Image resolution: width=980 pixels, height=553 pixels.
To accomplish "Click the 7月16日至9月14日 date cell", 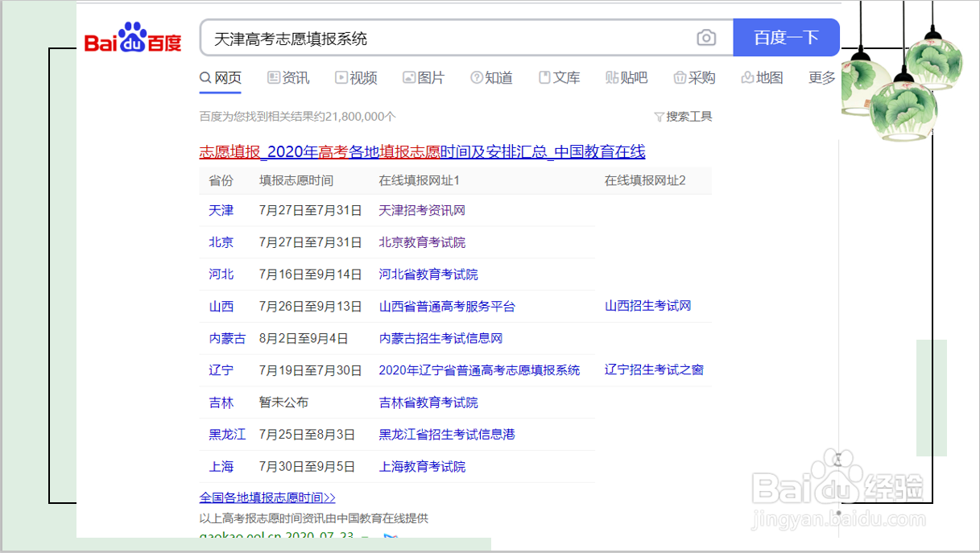I will coord(310,274).
